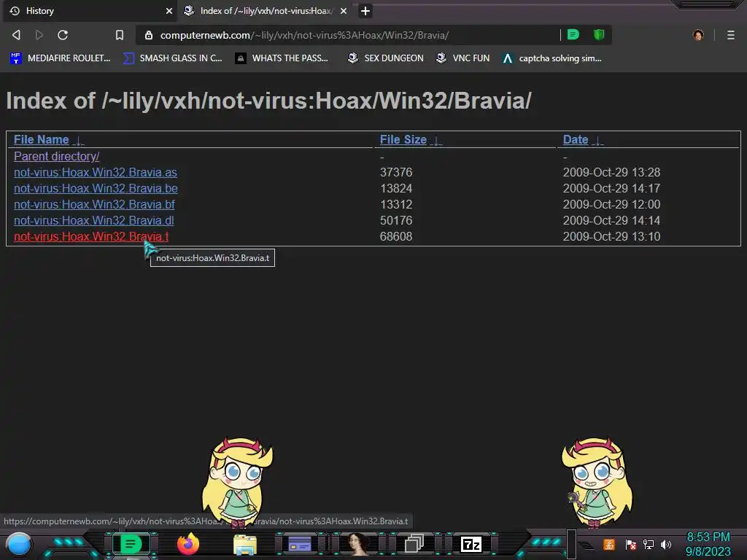This screenshot has height=560, width=747.
Task: Click the volume speaker tray icon
Action: [666, 544]
